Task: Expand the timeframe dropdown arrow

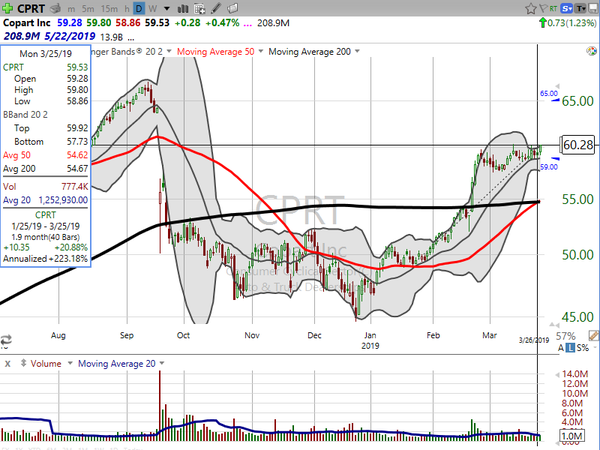Action: pyautogui.click(x=167, y=8)
